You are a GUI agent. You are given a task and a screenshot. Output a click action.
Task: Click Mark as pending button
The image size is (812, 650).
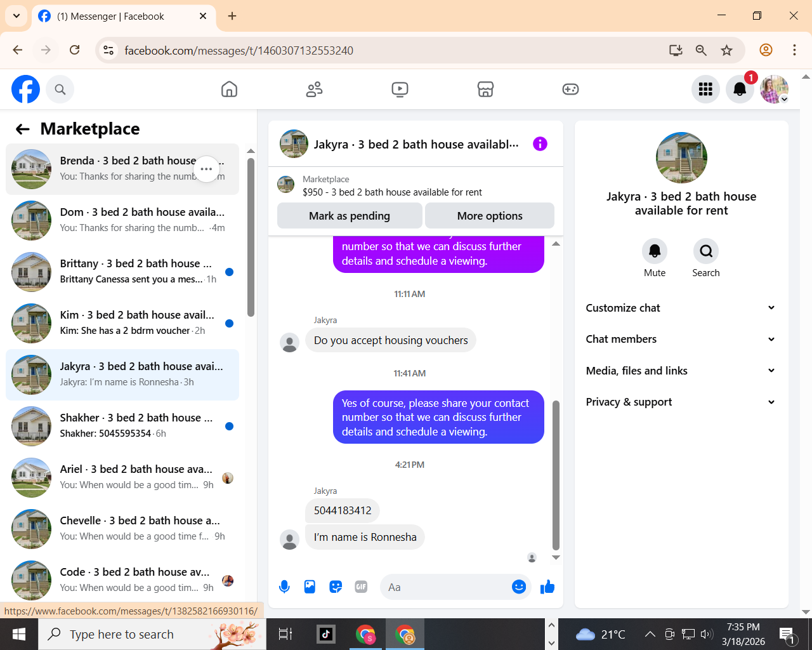350,216
